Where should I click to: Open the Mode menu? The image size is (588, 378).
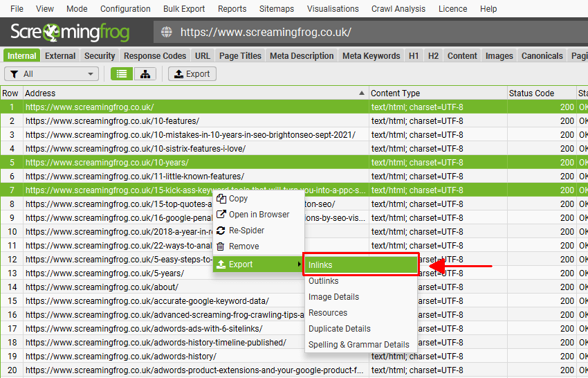77,8
